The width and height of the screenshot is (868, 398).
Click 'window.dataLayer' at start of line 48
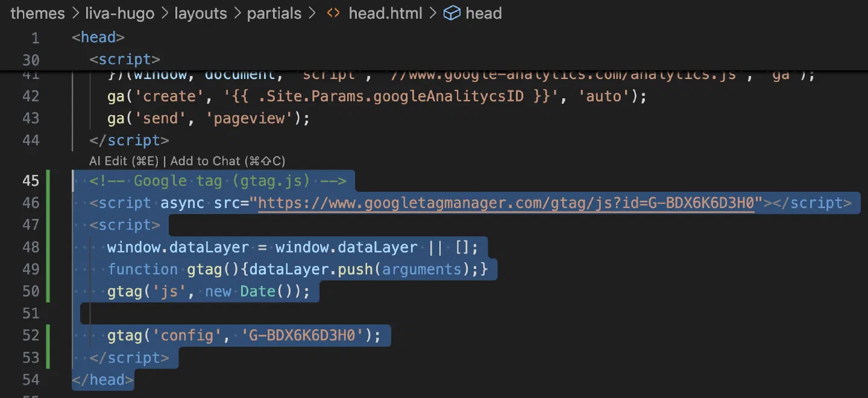click(x=178, y=247)
